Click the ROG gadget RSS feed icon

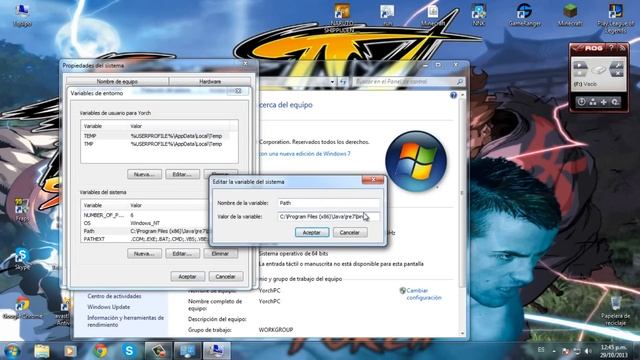pyautogui.click(x=622, y=48)
